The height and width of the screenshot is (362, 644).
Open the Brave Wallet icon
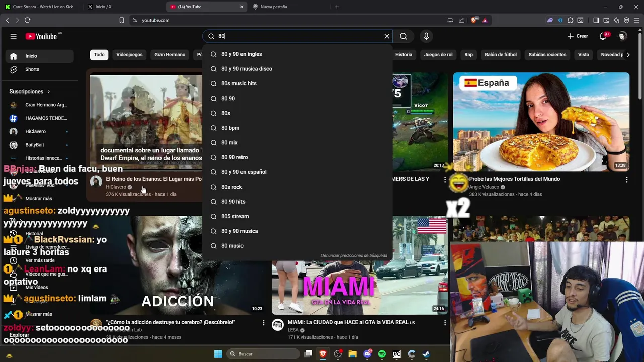606,20
